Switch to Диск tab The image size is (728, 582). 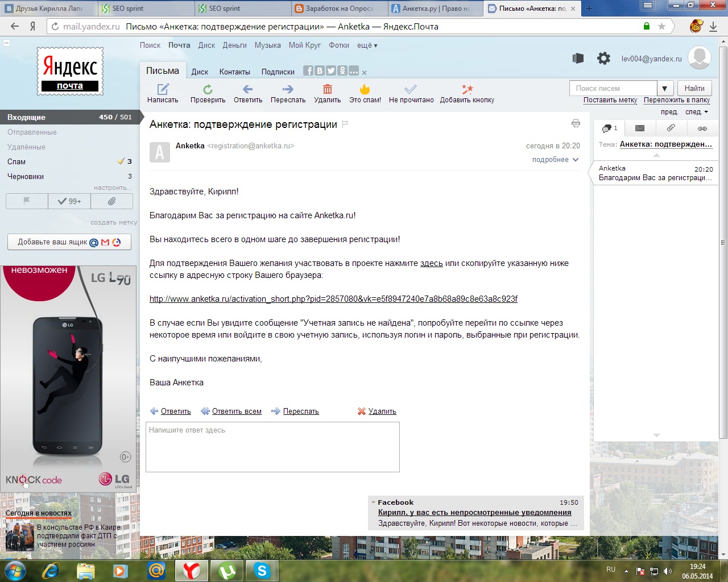tap(200, 72)
